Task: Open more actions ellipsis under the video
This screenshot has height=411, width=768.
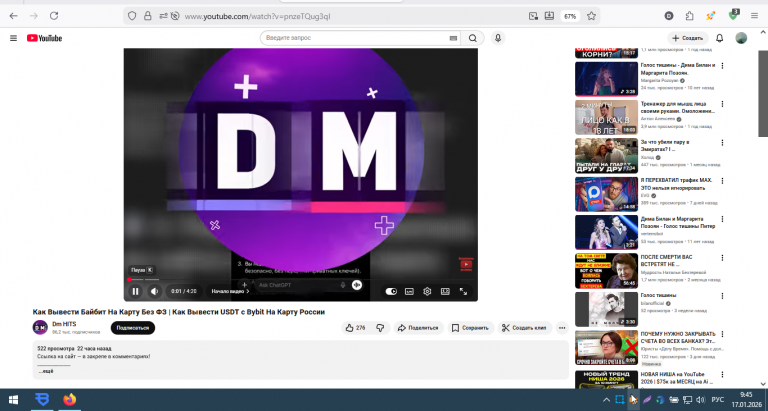Action: click(x=562, y=328)
